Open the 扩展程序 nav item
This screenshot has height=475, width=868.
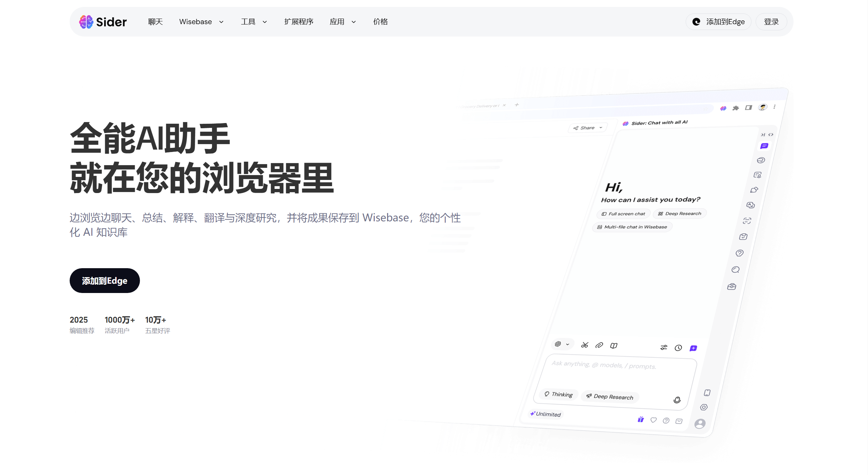[x=299, y=22]
